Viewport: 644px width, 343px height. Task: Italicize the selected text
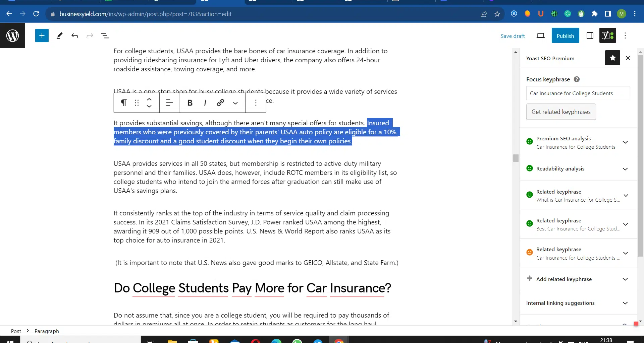205,103
